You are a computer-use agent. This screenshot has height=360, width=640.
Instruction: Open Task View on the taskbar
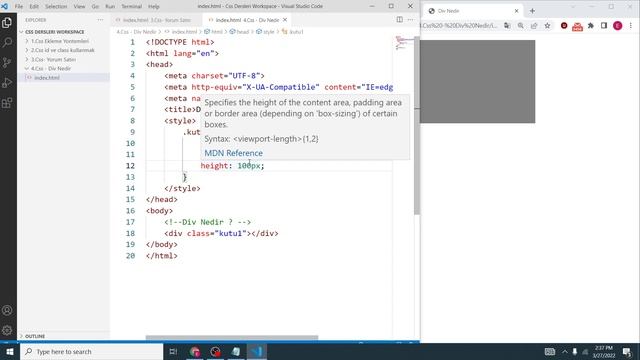click(x=173, y=351)
